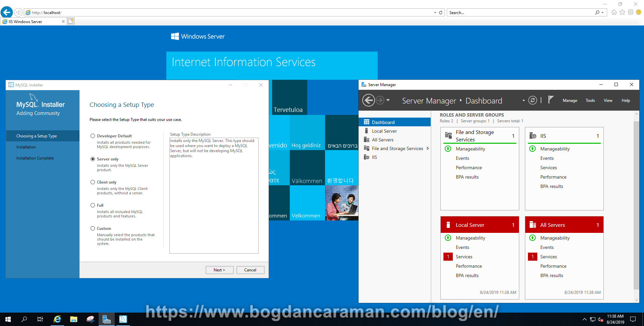The width and height of the screenshot is (644, 326).
Task: Click the search magnifier in IE search box
Action: [597, 12]
